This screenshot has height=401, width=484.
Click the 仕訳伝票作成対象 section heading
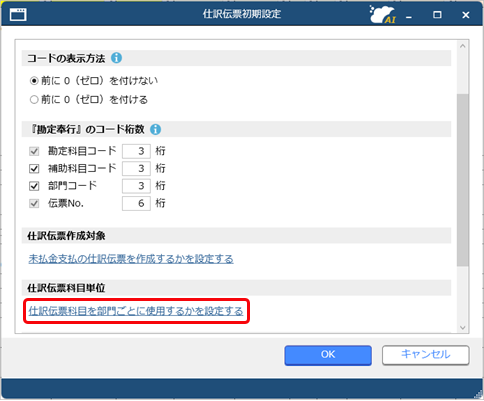click(66, 236)
